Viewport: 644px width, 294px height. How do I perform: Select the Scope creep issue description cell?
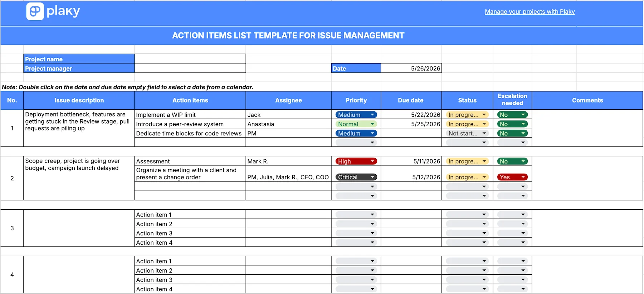[x=79, y=178]
